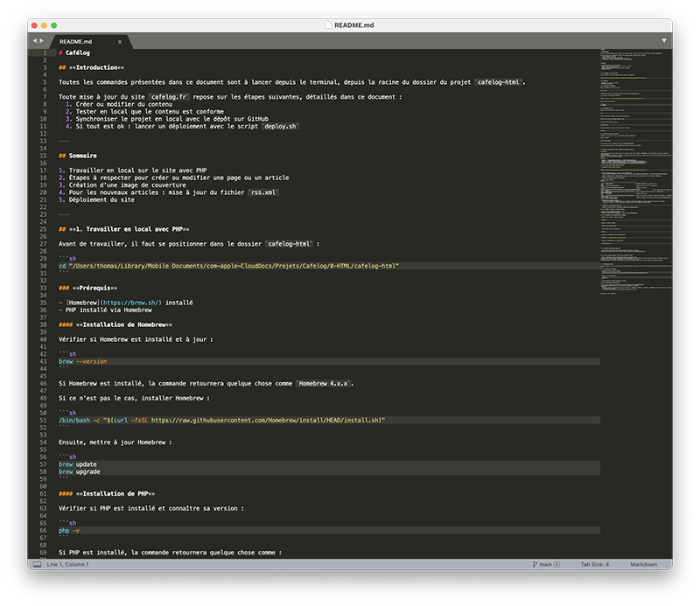The height and width of the screenshot is (606, 700).
Task: Click the main branch name in status bar
Action: coord(545,564)
